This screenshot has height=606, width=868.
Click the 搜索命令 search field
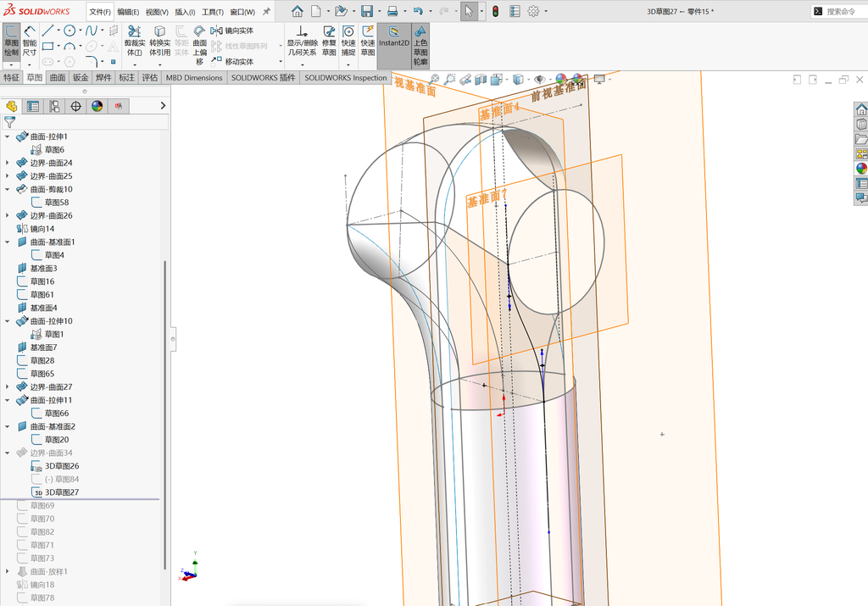pyautogui.click(x=840, y=11)
